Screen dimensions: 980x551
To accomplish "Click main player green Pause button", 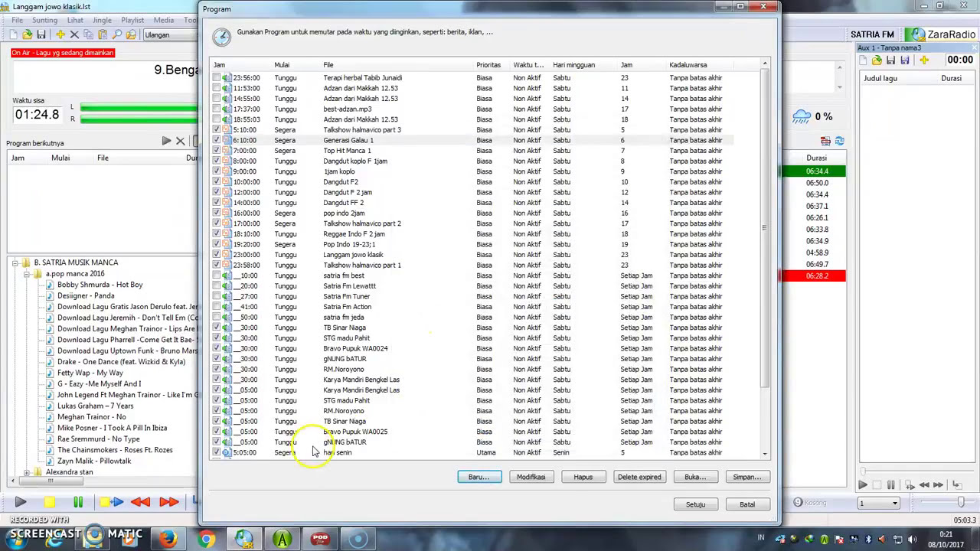I will tap(78, 502).
